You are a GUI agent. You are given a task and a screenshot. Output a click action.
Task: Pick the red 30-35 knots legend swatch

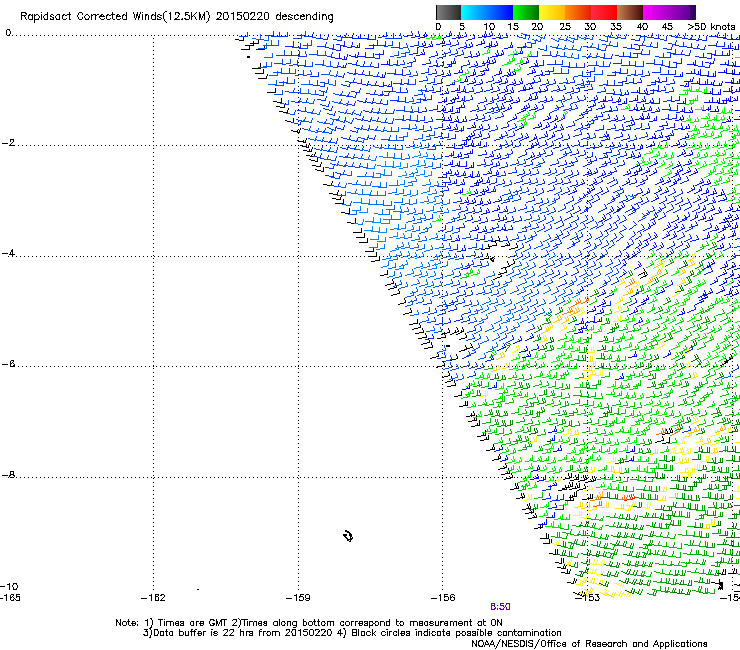pos(604,12)
